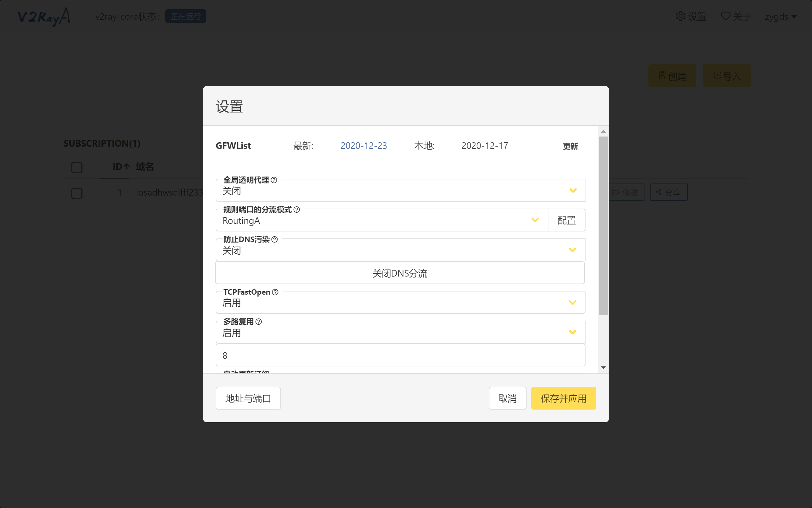812x508 pixels.
Task: Click the latest date link 2020-12-23
Action: [x=364, y=146]
